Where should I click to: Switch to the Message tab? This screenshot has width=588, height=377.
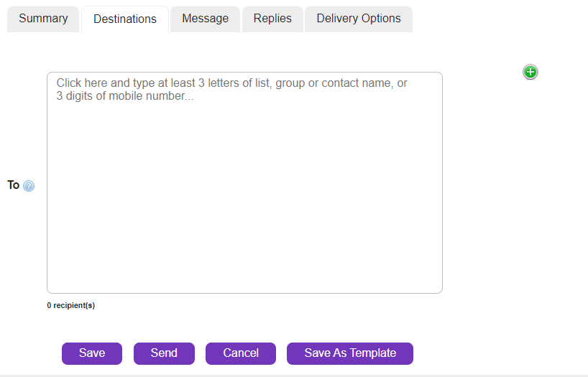pos(205,19)
